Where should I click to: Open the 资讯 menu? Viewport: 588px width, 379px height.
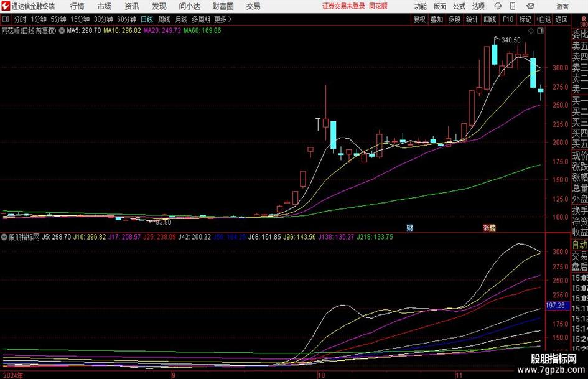pyautogui.click(x=132, y=6)
